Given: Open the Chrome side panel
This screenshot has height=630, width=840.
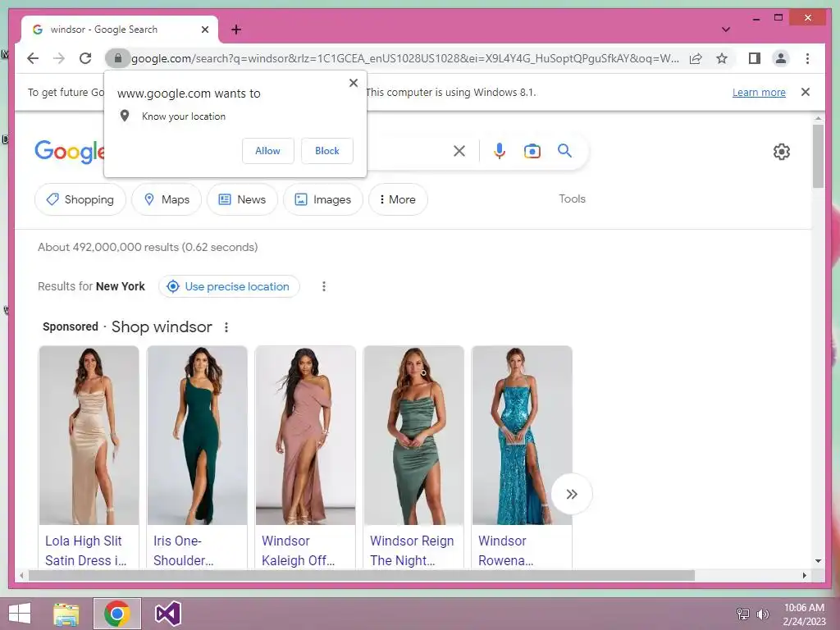Looking at the screenshot, I should [x=755, y=58].
